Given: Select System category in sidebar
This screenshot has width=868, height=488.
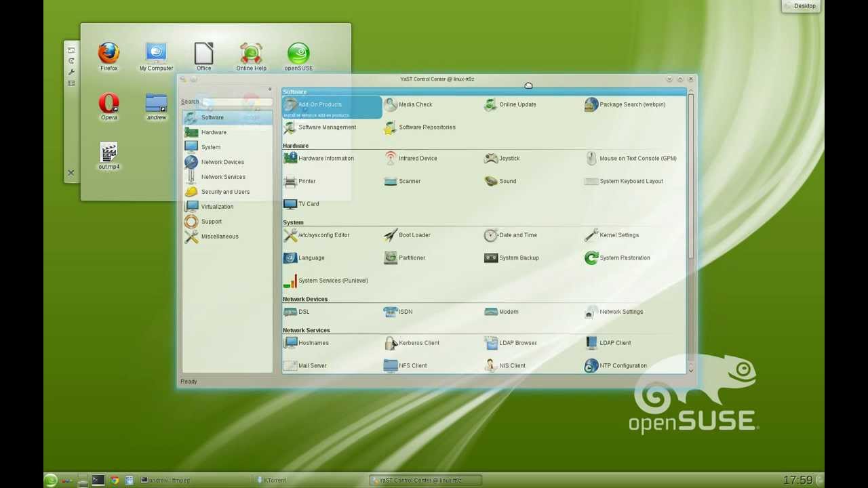Looking at the screenshot, I should tap(227, 147).
